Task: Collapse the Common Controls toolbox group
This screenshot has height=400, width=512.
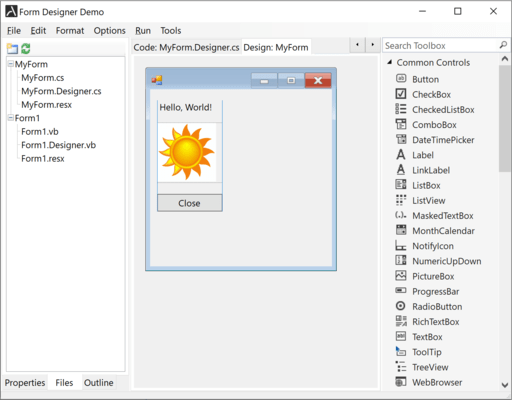Action: coord(389,62)
